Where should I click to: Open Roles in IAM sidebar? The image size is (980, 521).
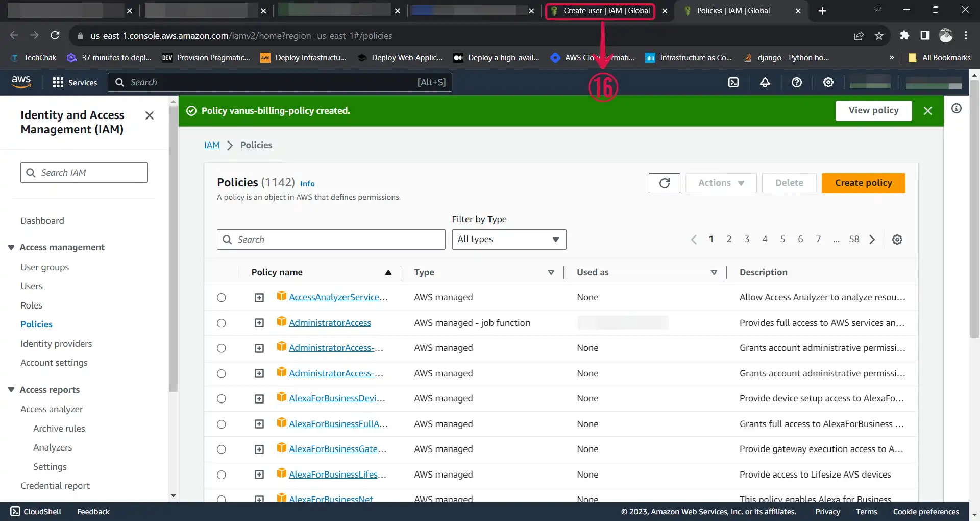pyautogui.click(x=31, y=305)
